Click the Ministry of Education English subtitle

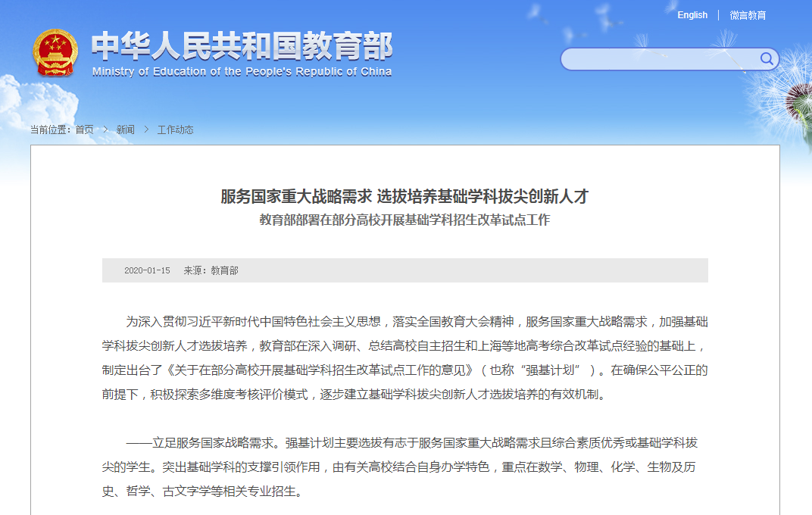(x=242, y=71)
